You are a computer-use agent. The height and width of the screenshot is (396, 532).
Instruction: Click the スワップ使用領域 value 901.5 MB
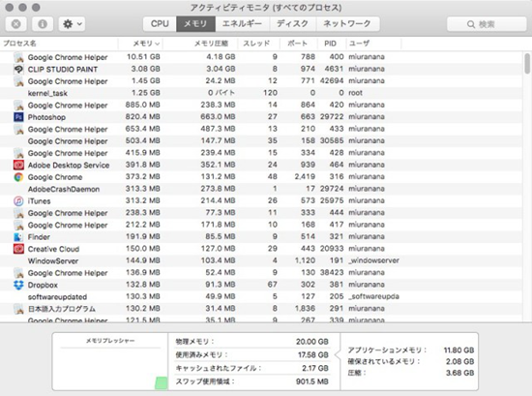coord(312,381)
